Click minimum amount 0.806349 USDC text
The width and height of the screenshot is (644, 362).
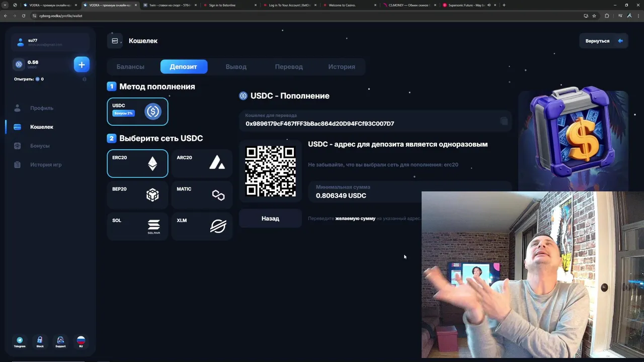[x=341, y=196]
